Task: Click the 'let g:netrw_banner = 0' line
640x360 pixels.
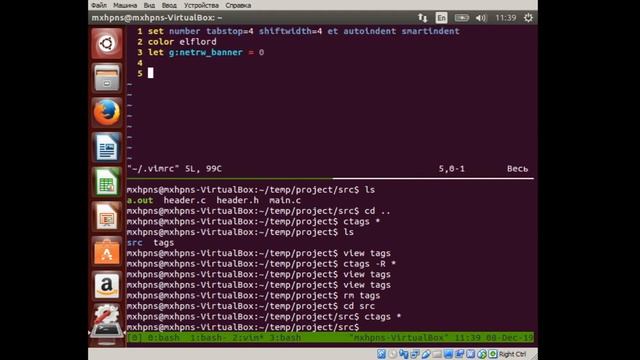Action: pyautogui.click(x=206, y=52)
